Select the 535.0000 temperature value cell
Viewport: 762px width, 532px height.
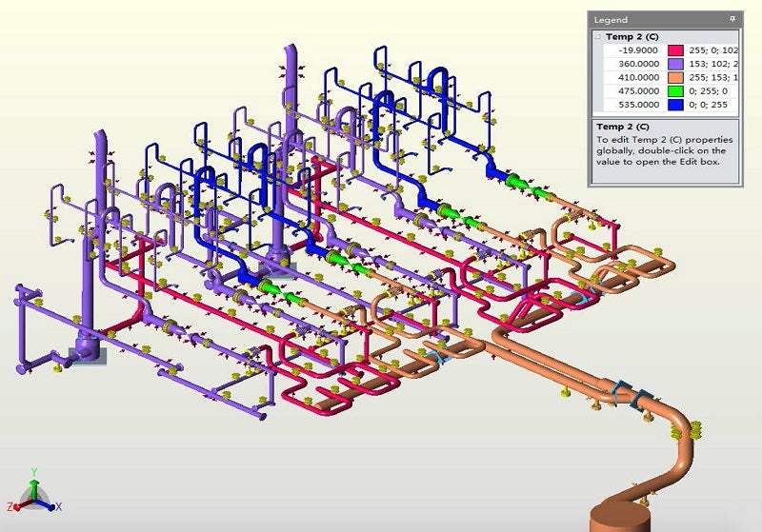pyautogui.click(x=637, y=105)
